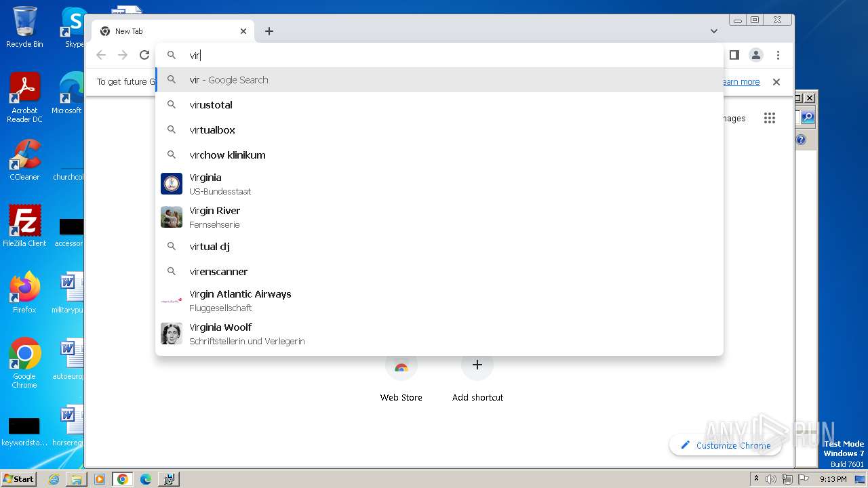Follow the Learn more link

pyautogui.click(x=740, y=82)
